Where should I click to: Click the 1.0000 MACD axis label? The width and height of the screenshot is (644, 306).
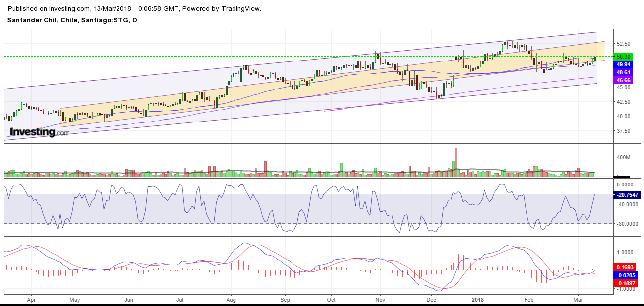626,252
